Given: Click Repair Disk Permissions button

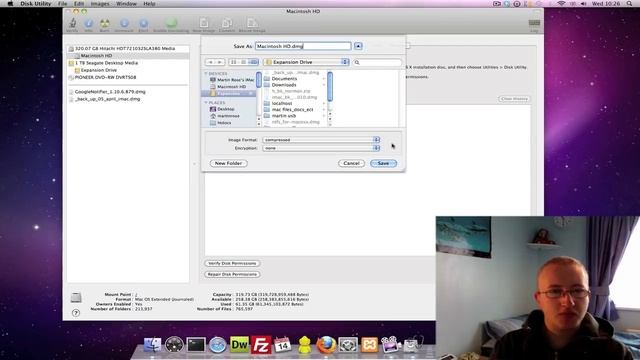Looking at the screenshot, I should pyautogui.click(x=232, y=274).
